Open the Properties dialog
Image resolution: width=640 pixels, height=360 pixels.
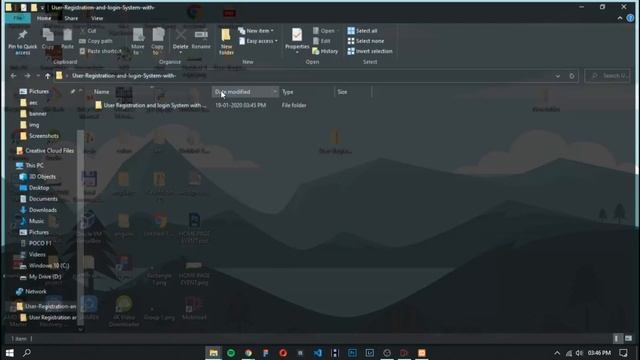[297, 41]
